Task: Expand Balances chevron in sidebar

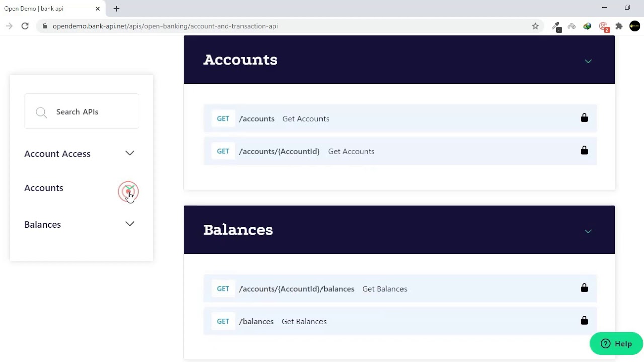Action: coord(130,224)
